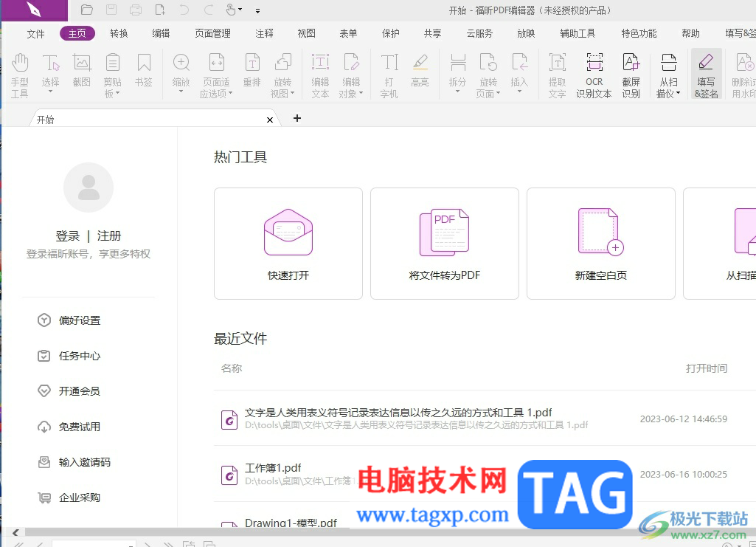Click the Register (注册) link
Viewport: 756px width, 547px height.
109,236
